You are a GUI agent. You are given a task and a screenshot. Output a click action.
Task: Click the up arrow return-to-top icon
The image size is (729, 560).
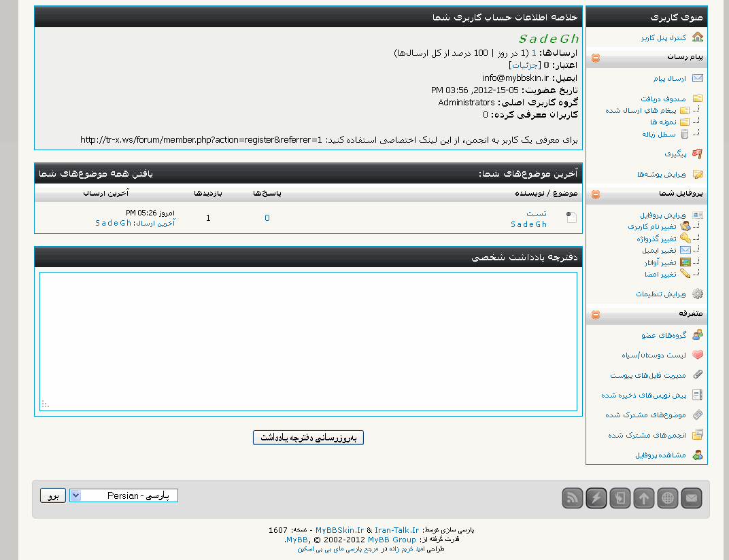coord(643,498)
